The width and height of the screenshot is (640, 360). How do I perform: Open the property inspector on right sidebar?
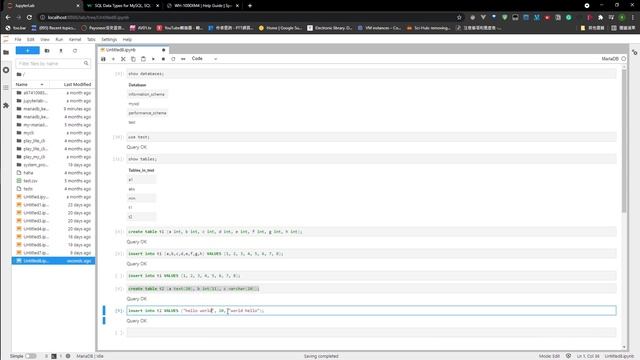point(634,53)
